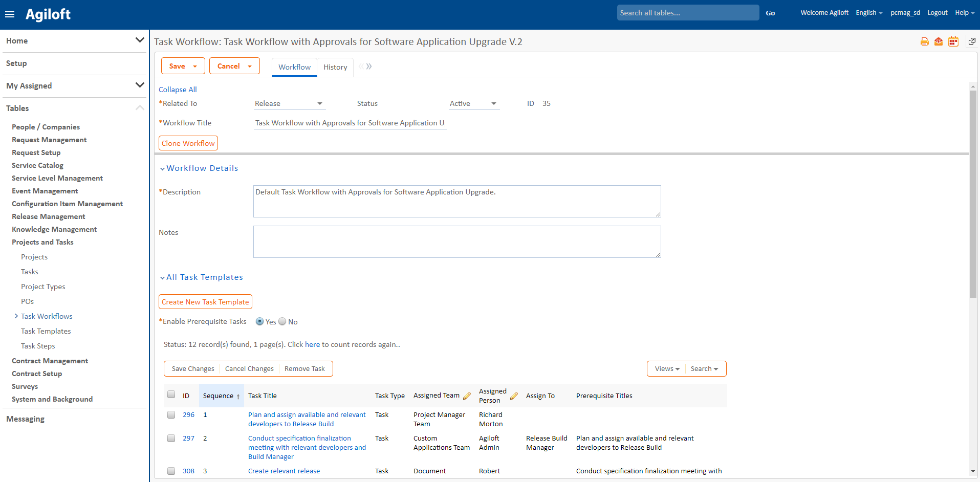Open the calendar icon
Viewport: 980px width, 482px height.
[953, 42]
